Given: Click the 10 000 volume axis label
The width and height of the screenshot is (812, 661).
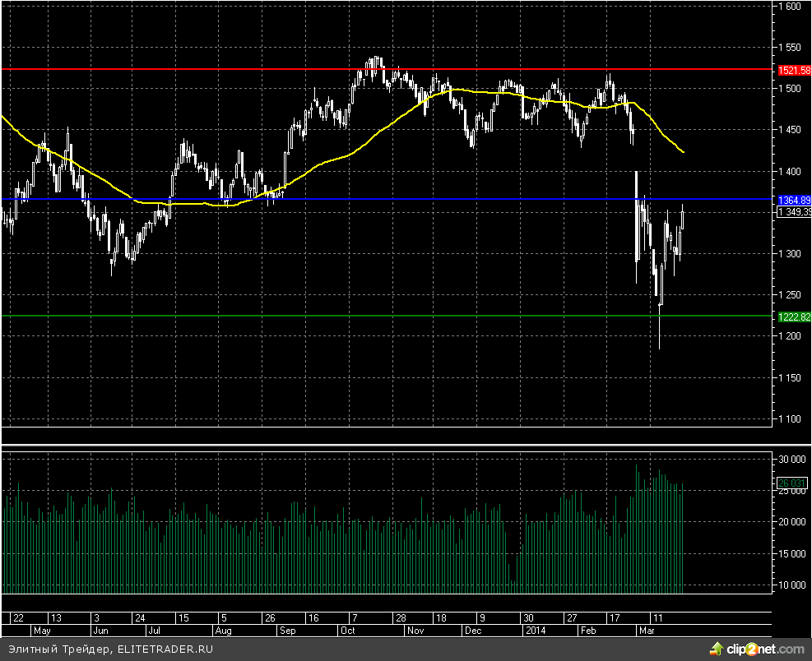Looking at the screenshot, I should tap(793, 585).
